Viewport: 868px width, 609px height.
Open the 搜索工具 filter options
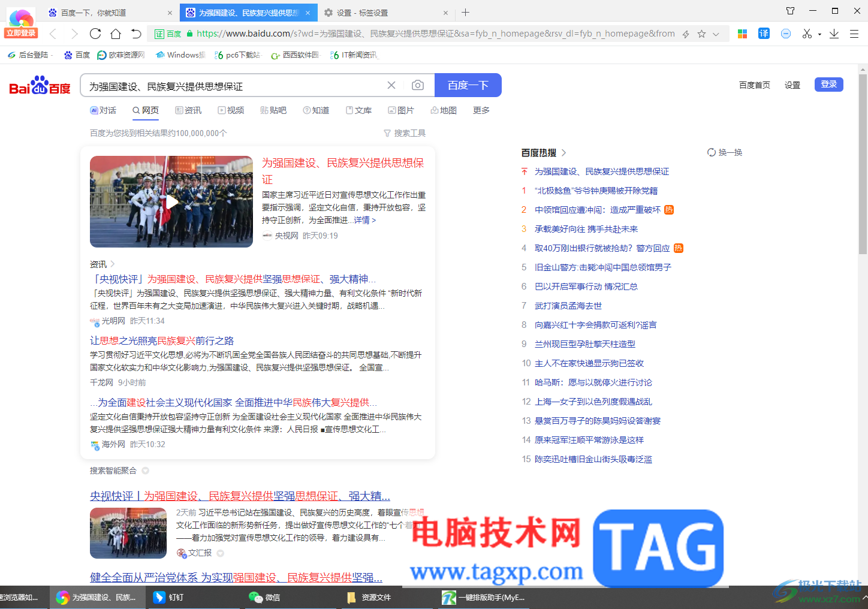coord(405,133)
